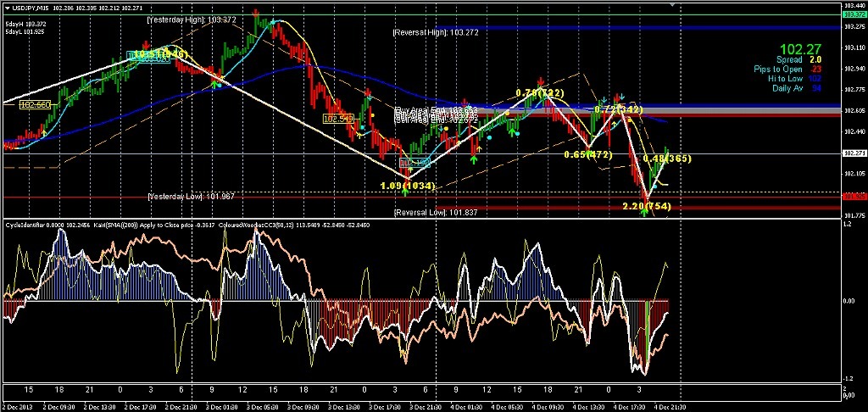The width and height of the screenshot is (868, 412).
Task: Click the 0.00 indicator scale value
Action: [849, 301]
